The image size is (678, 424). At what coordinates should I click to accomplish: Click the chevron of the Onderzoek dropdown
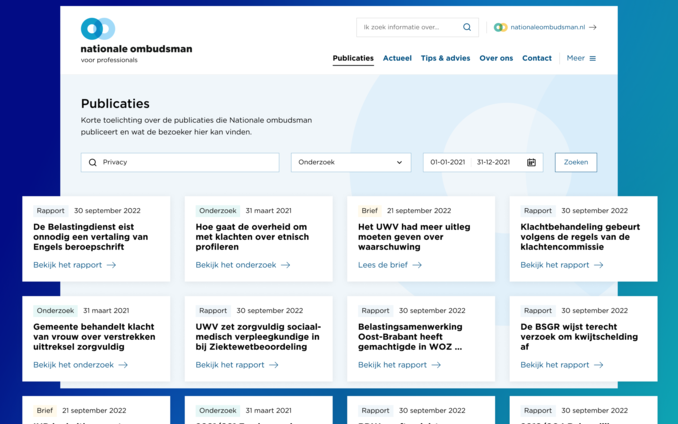[399, 163]
